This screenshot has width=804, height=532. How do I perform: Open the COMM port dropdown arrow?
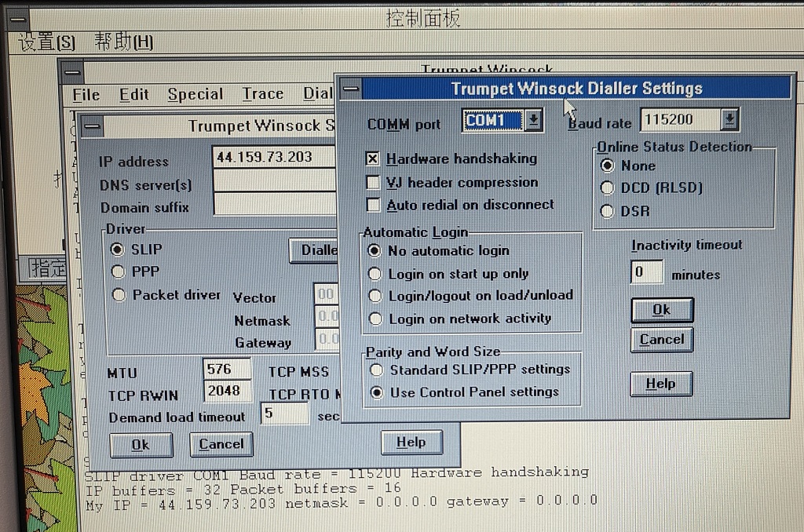coord(534,120)
